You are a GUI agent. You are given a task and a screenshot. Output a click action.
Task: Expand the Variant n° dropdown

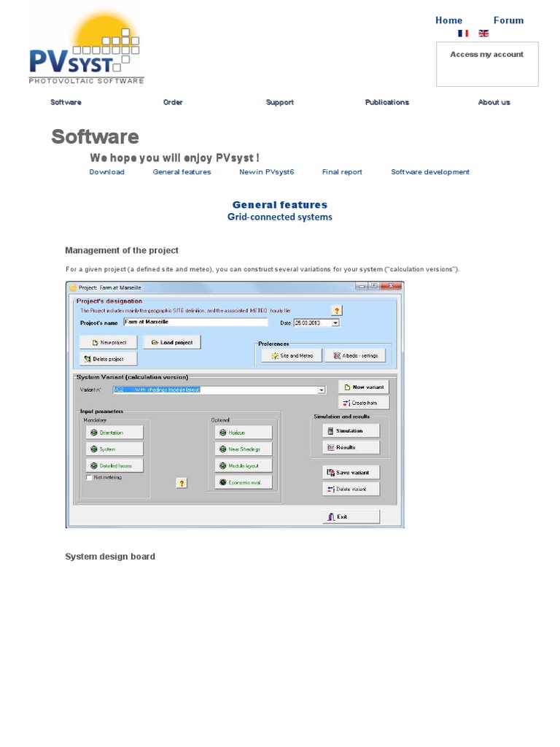(322, 390)
